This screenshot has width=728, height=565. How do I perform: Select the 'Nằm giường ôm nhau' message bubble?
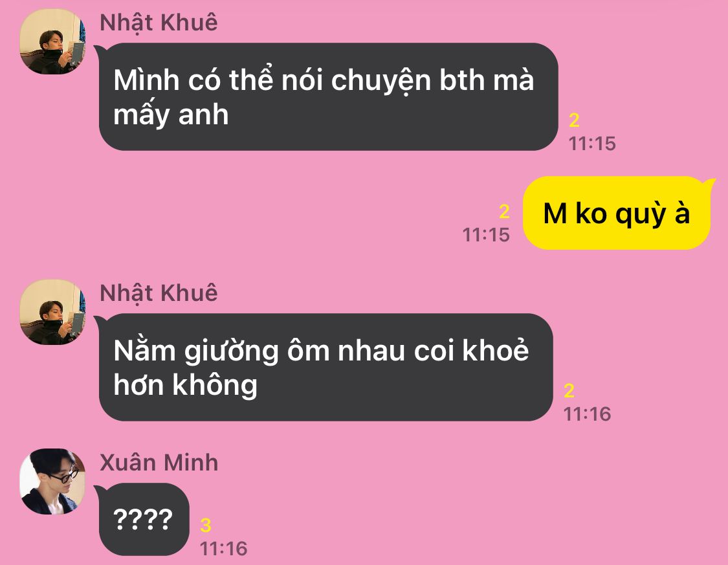tap(325, 367)
